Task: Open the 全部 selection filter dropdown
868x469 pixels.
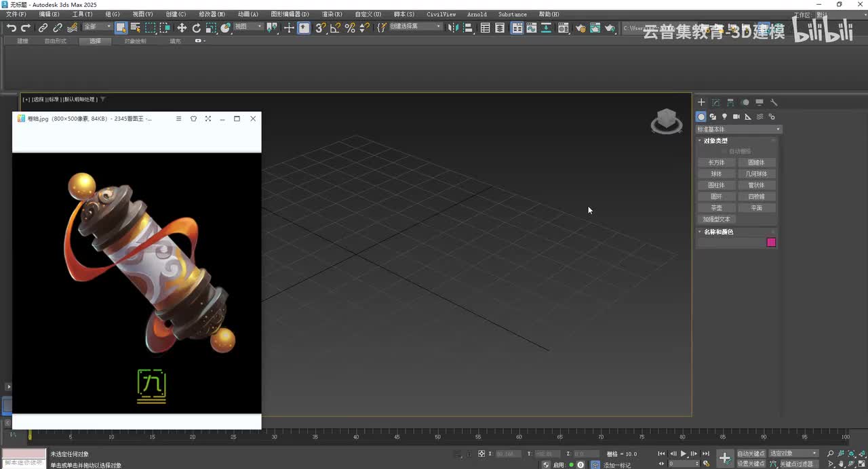Action: pos(97,27)
